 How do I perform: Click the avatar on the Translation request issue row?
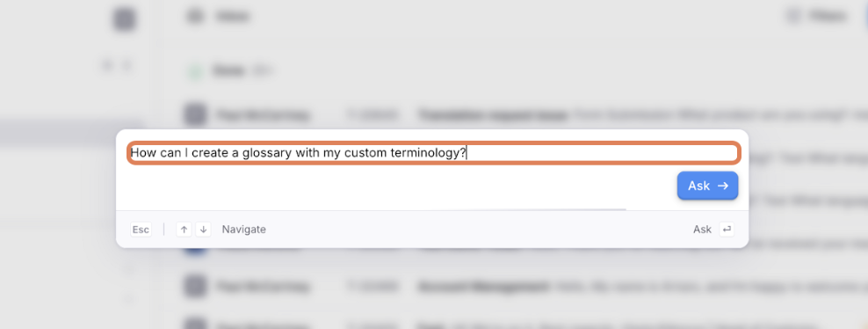click(x=194, y=115)
